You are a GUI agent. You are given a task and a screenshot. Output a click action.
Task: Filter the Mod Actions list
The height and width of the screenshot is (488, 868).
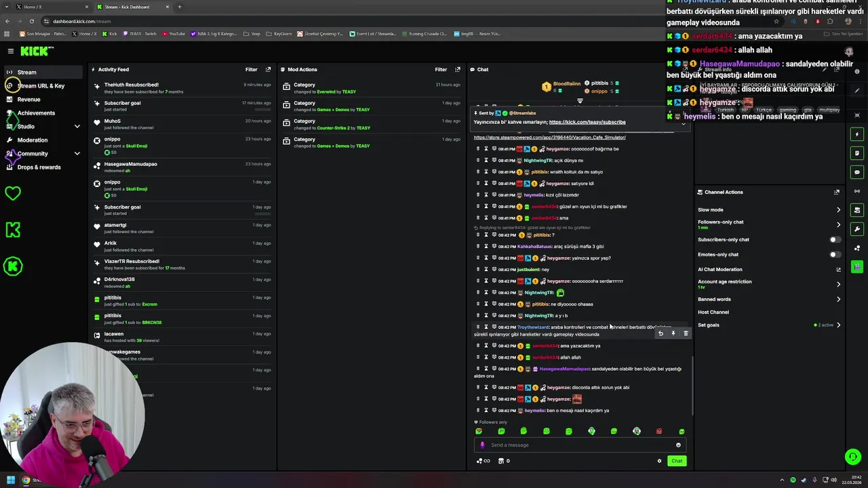(x=441, y=69)
